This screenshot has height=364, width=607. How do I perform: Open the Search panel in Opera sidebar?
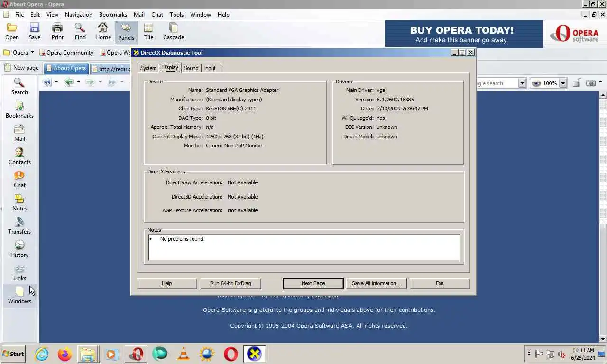coord(19,87)
